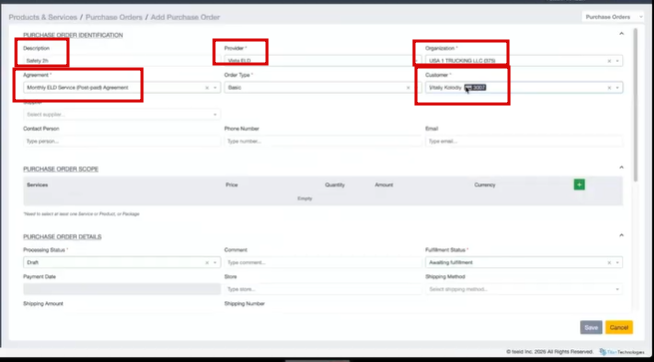Open the Purchase Orders top-right dropdown
Screen dimensions: 654x362
coord(612,17)
